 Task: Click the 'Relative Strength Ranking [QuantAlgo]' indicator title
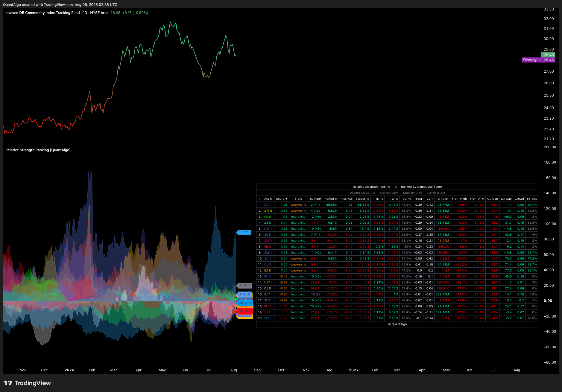click(38, 150)
